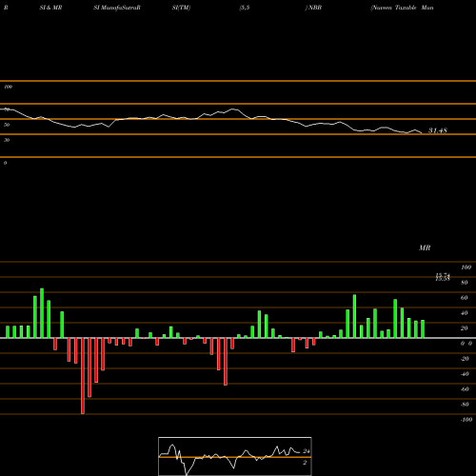Click the 100 label on the MR axis
Image resolution: width=476 pixels, height=476 pixels.
click(466, 268)
